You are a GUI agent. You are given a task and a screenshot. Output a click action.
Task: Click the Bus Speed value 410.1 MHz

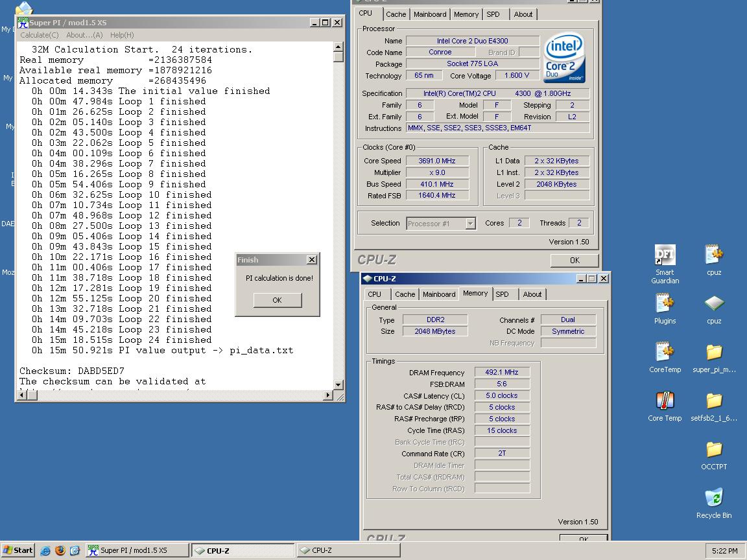click(437, 184)
